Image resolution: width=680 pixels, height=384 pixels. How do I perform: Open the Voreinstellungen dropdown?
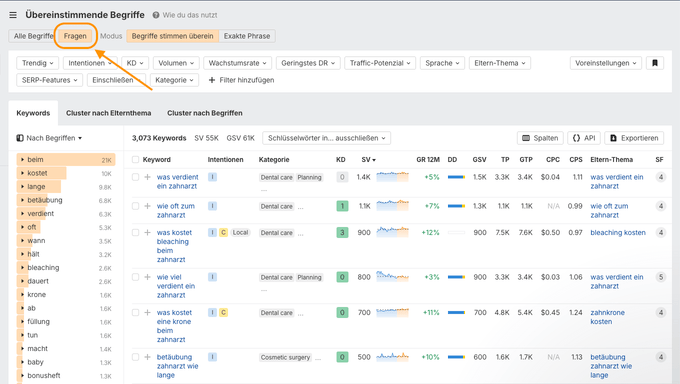click(605, 63)
